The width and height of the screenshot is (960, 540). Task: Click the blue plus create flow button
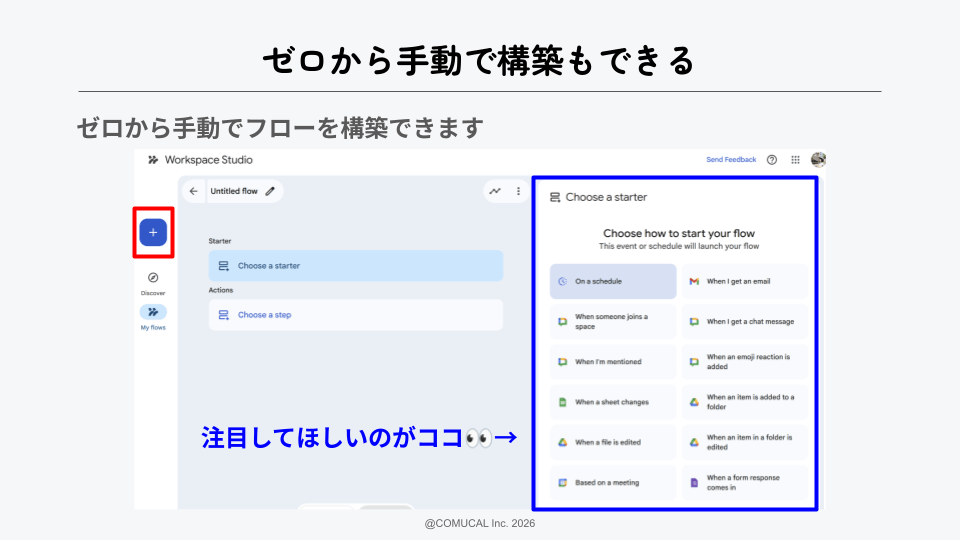[153, 232]
